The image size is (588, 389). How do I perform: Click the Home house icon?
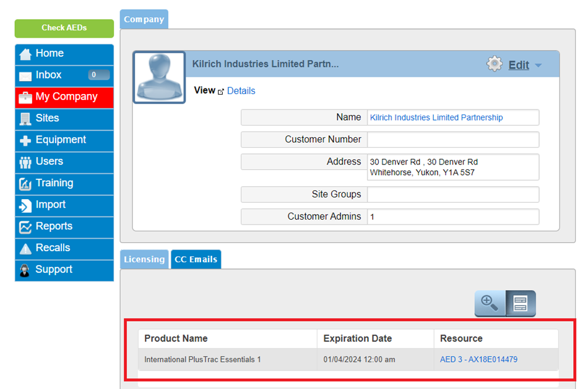(x=25, y=54)
